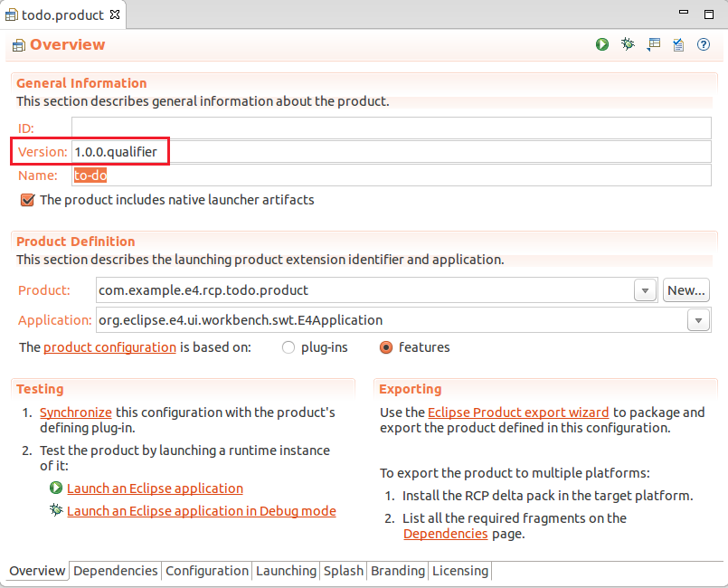Switch to the Branding tab
Viewport: 728px width, 588px height.
(398, 570)
